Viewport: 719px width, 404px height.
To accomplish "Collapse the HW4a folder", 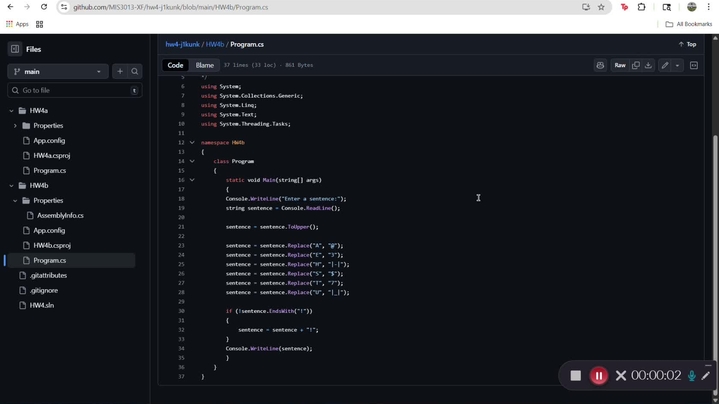I will tap(11, 111).
